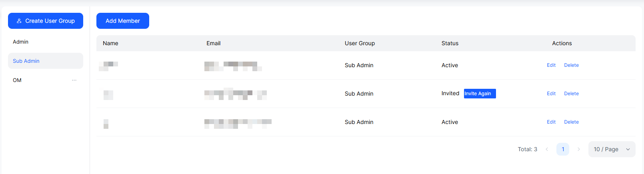Viewport: 644px width, 174px height.
Task: Delete the first Sub Admin member
Action: click(x=571, y=65)
